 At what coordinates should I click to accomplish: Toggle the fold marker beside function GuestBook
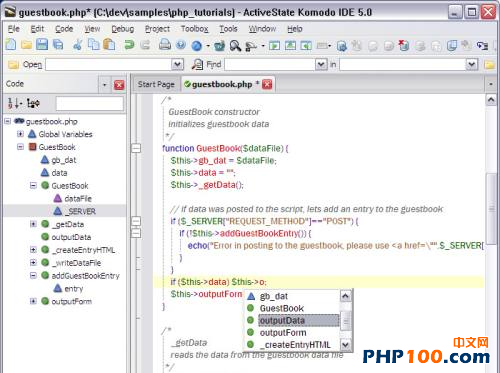136,148
